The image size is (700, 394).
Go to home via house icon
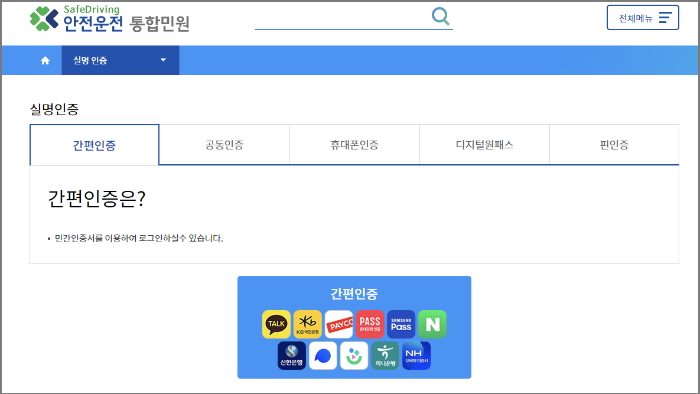coord(45,60)
